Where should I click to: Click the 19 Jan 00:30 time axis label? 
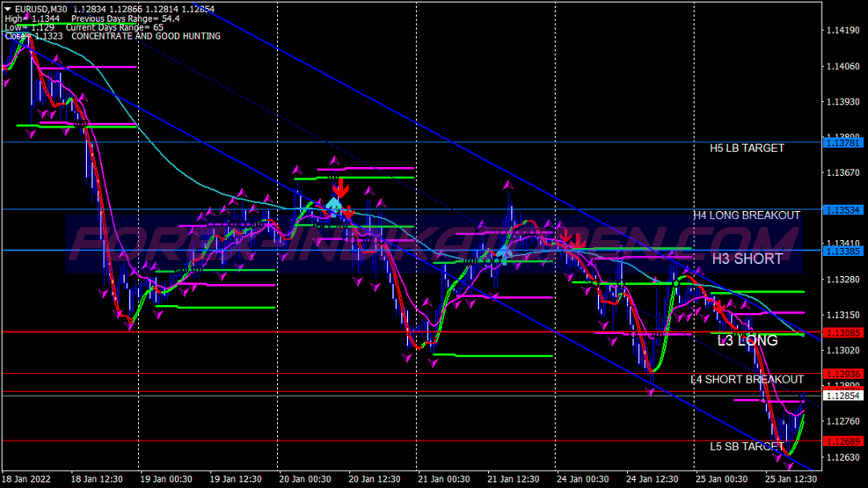[166, 479]
